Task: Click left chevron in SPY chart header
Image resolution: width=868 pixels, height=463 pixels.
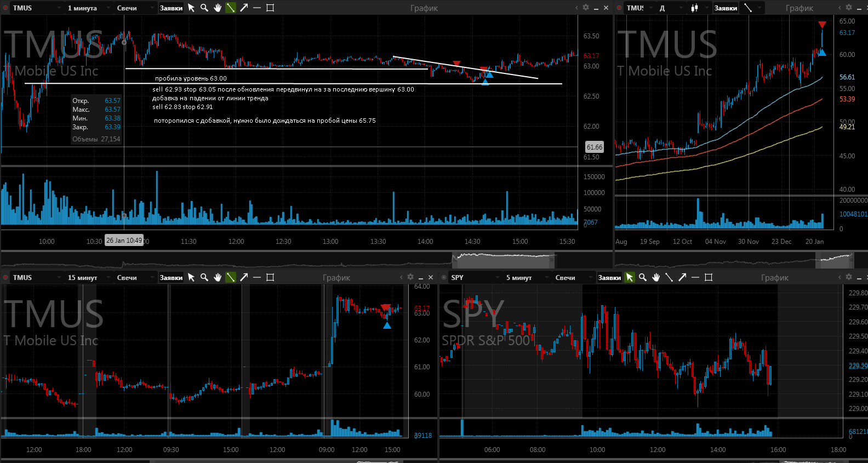Action: click(840, 277)
